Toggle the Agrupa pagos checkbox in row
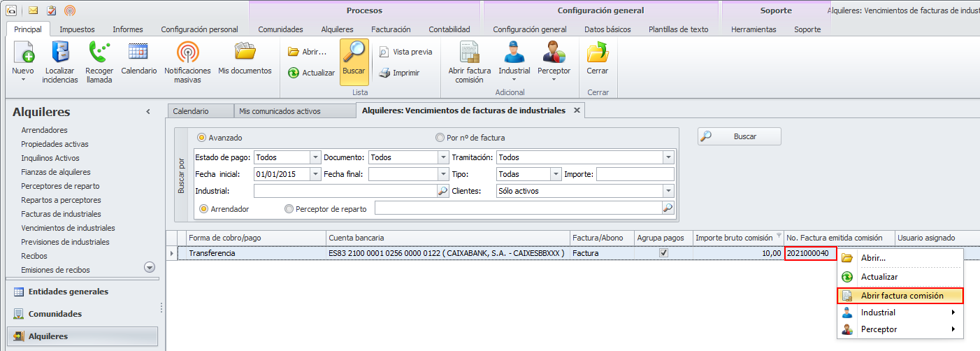 [663, 253]
